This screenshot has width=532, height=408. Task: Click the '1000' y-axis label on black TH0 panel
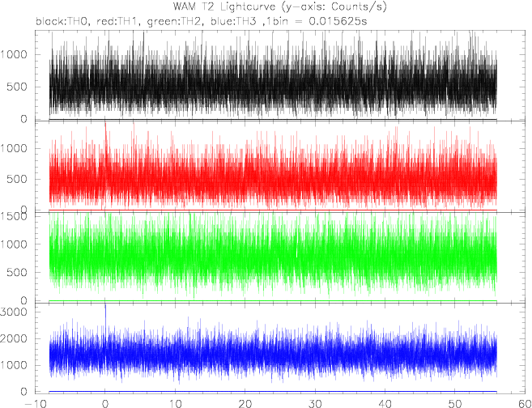click(x=14, y=54)
